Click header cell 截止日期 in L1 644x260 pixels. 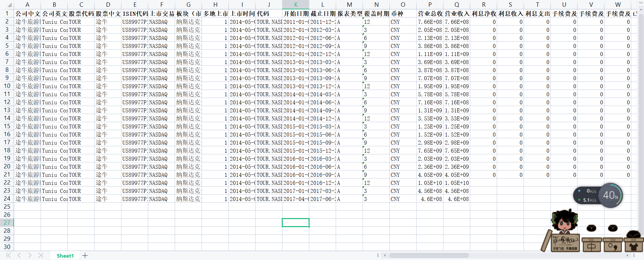click(x=322, y=14)
